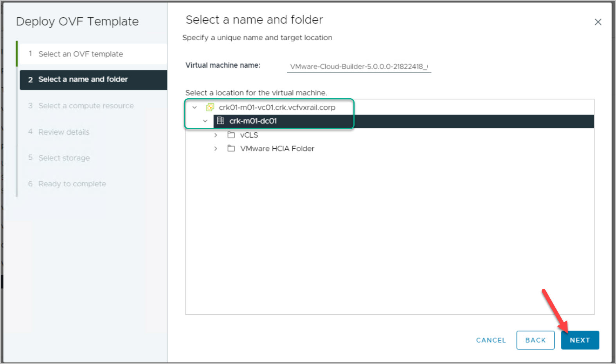This screenshot has height=364, width=616.
Task: Edit the Virtual machine name field
Action: [358, 67]
